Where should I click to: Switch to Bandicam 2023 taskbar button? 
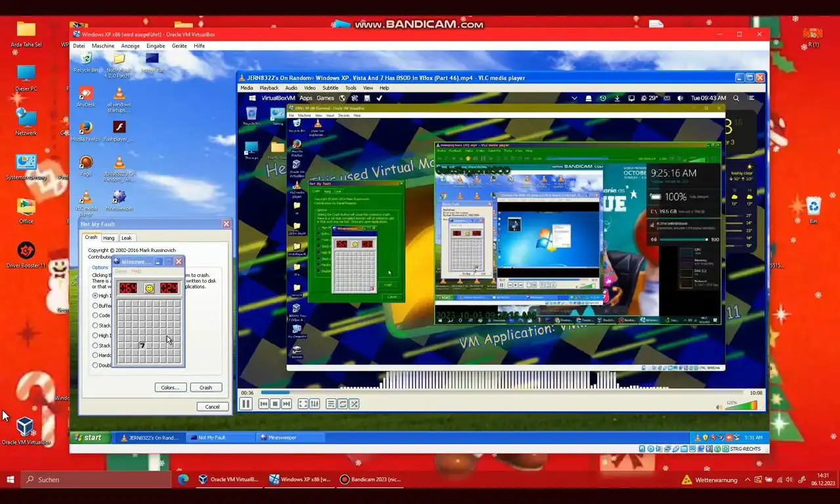coord(371,480)
